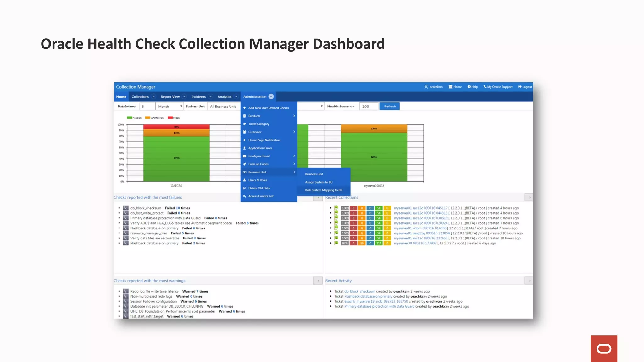Image resolution: width=644 pixels, height=362 pixels.
Task: Click icon beside Redo log file write time latency
Action: (x=125, y=291)
